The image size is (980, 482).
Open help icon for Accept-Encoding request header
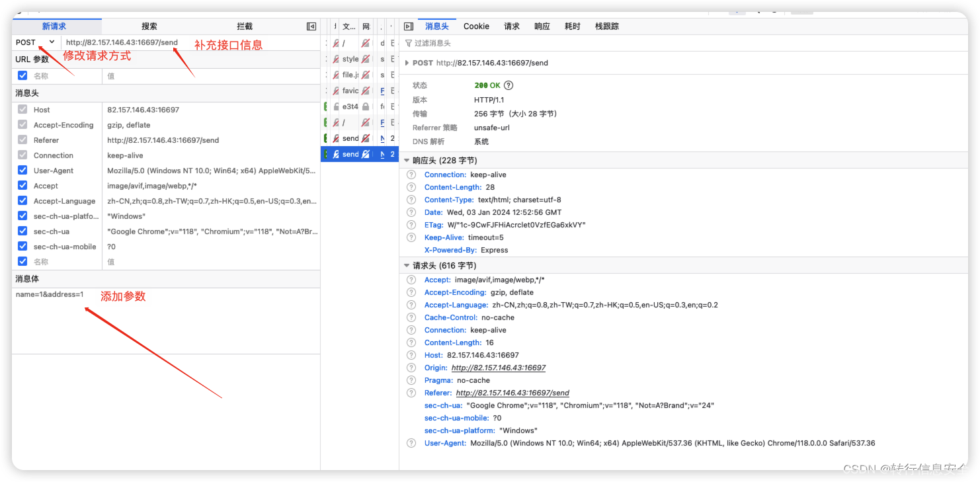pos(411,292)
